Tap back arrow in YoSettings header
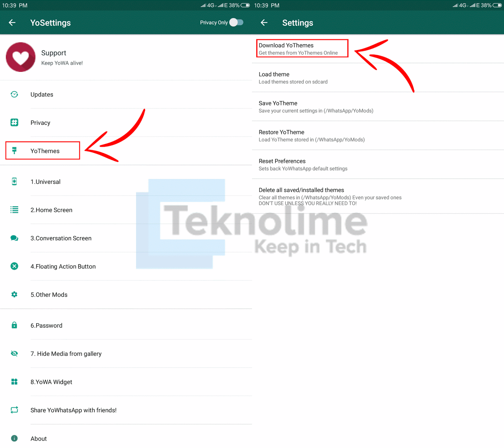This screenshot has width=504, height=448. (x=12, y=23)
